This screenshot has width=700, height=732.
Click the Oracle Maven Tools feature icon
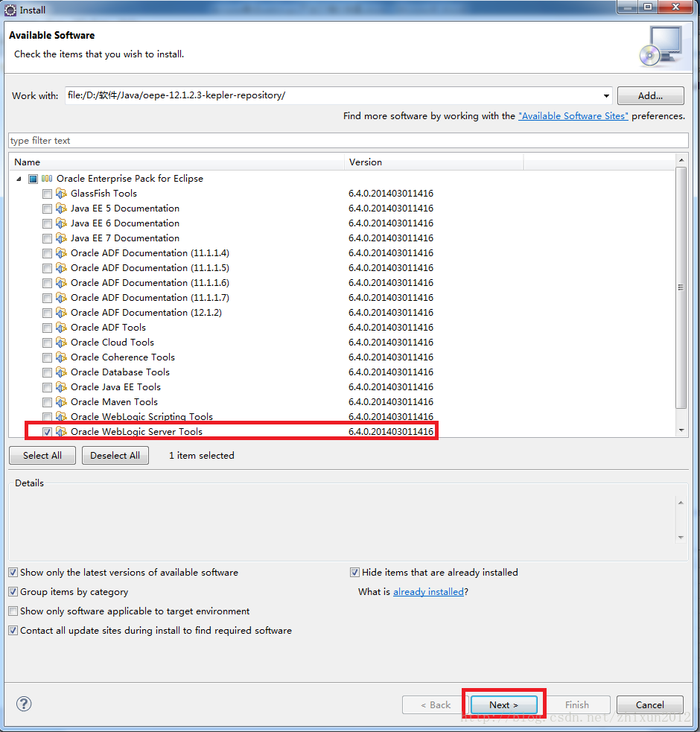[x=61, y=402]
